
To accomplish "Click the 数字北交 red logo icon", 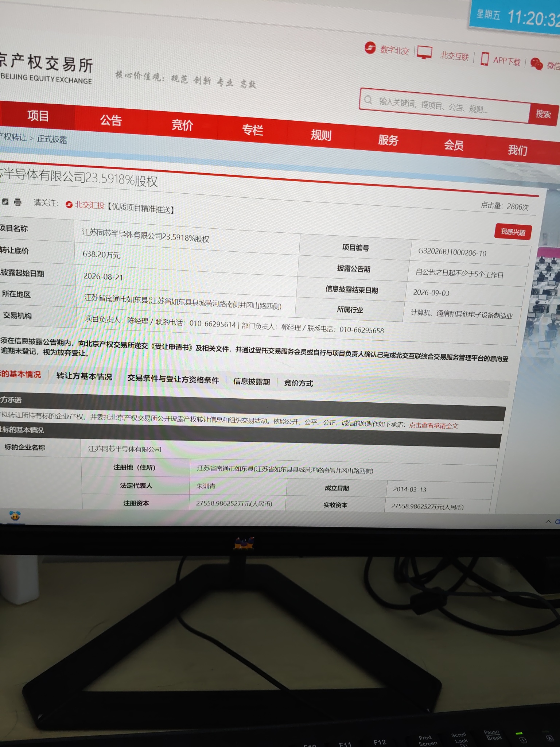I will (370, 48).
